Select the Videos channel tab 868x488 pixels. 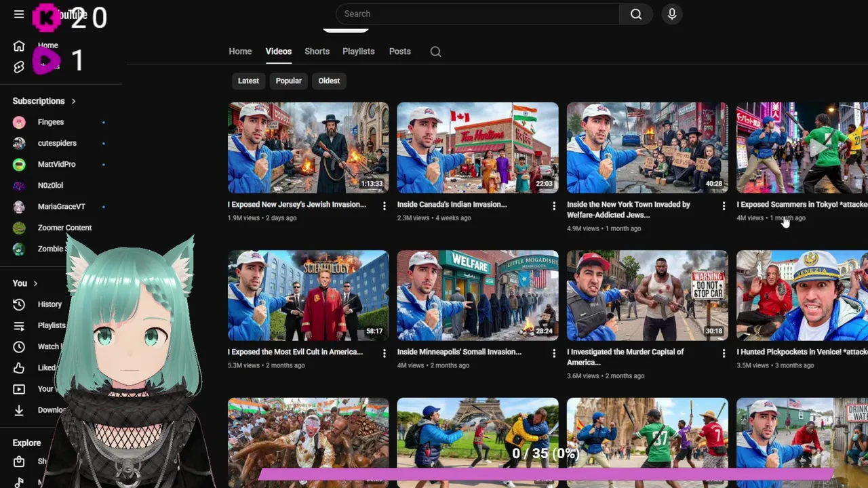279,52
